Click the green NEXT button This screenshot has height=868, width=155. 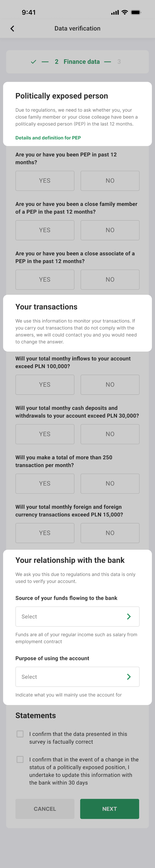(110, 809)
